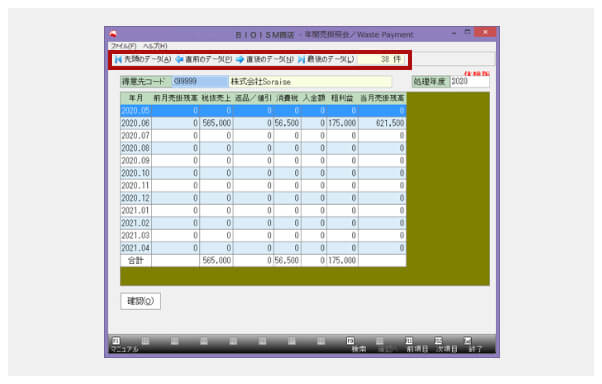Select the 2020.09 row
This screenshot has height=384, width=602.
coord(263,161)
